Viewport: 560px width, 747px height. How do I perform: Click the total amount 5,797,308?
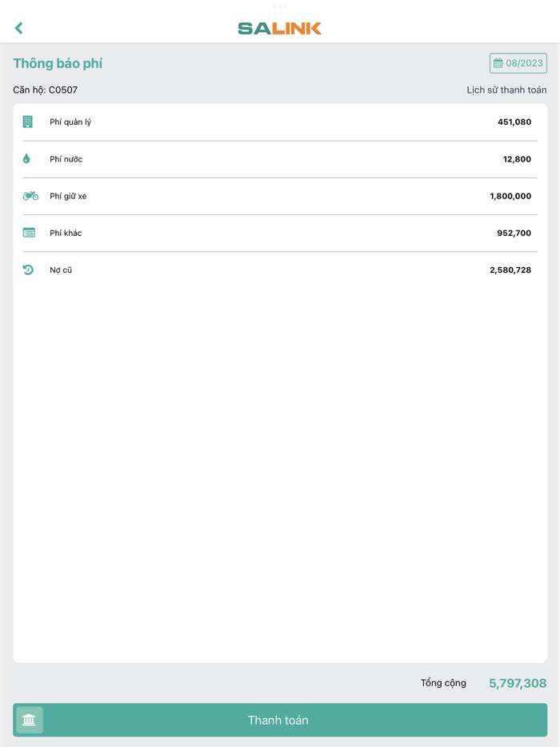point(517,683)
